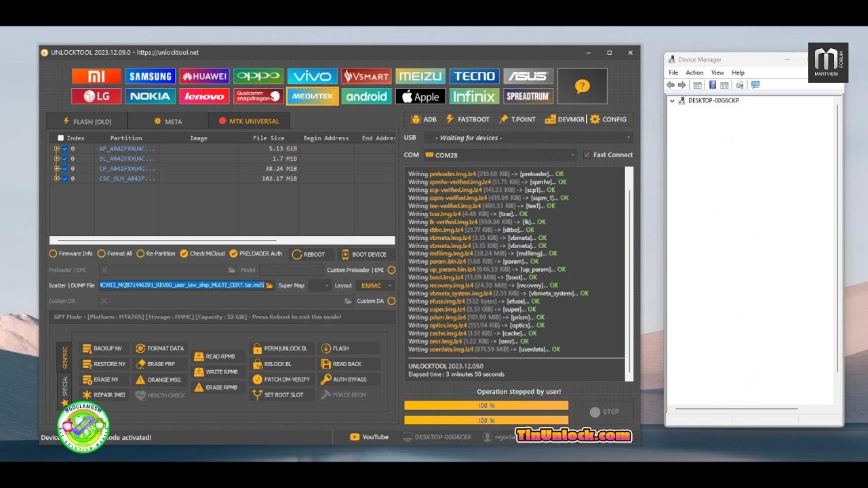Choose the Infinix brand tile
The height and width of the screenshot is (488, 868).
point(475,96)
